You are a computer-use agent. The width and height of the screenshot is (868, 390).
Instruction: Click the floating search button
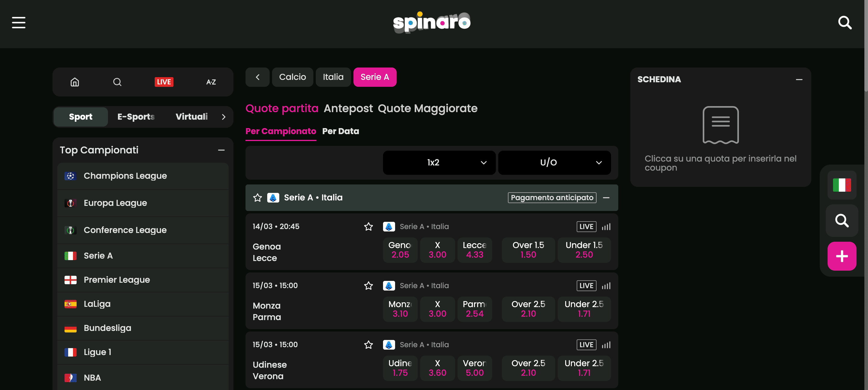coord(842,221)
